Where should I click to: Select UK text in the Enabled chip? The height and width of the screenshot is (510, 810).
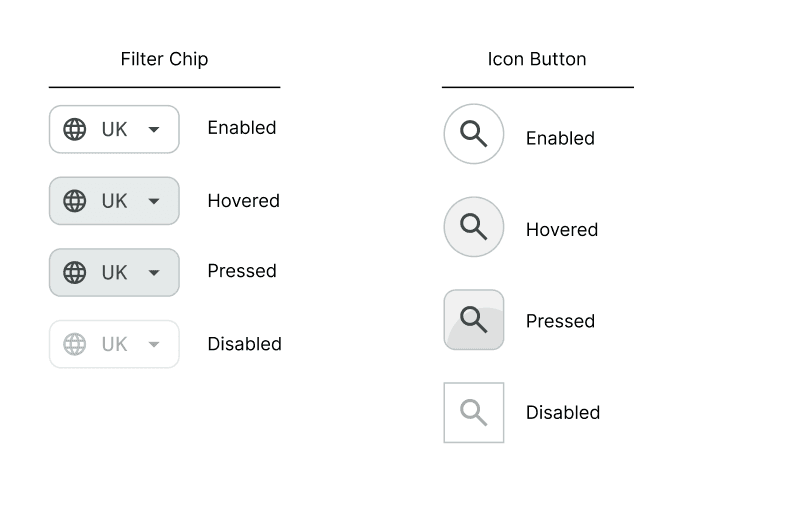coord(114,129)
